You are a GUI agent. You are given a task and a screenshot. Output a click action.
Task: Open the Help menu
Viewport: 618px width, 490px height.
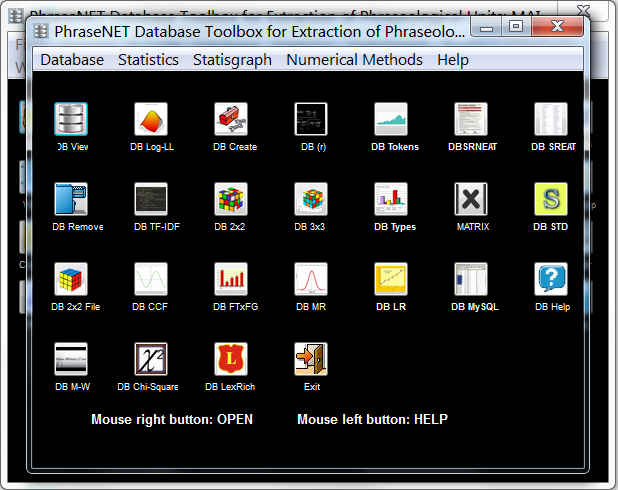pyautogui.click(x=453, y=60)
